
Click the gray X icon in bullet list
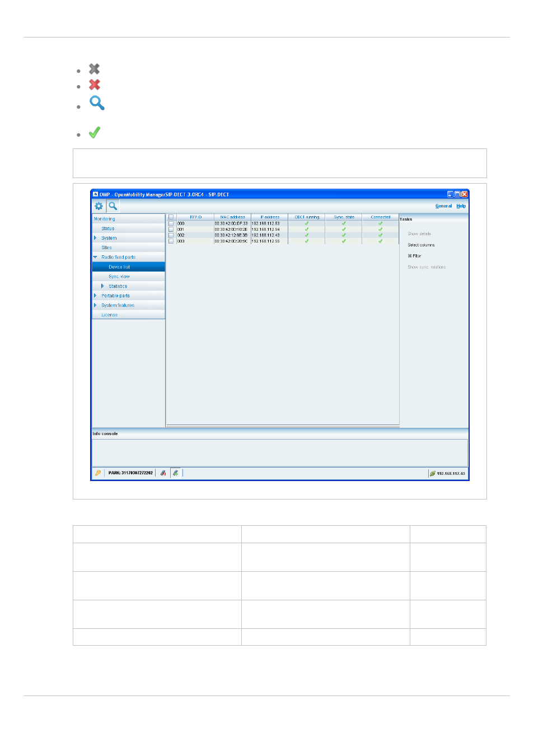pyautogui.click(x=95, y=69)
